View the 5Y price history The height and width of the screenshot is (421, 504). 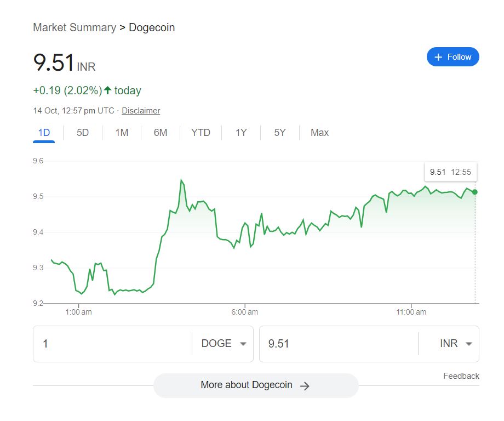click(x=280, y=133)
